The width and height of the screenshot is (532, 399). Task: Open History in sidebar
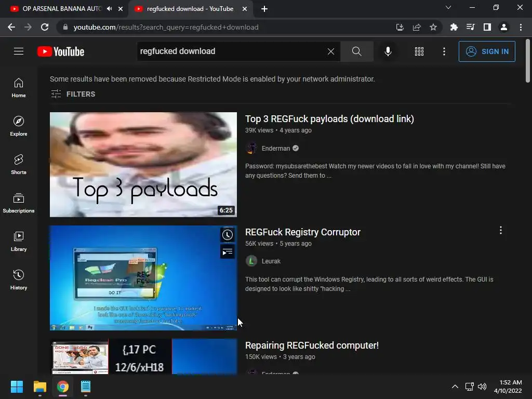click(19, 280)
